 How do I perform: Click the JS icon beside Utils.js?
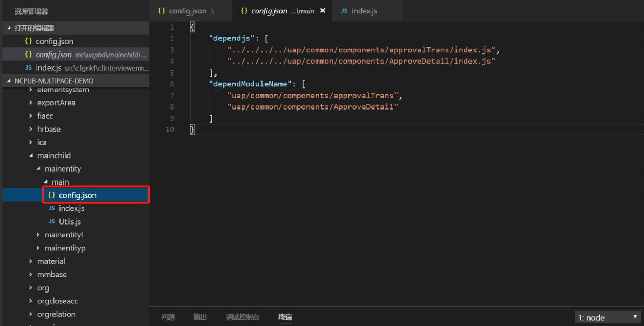click(51, 222)
